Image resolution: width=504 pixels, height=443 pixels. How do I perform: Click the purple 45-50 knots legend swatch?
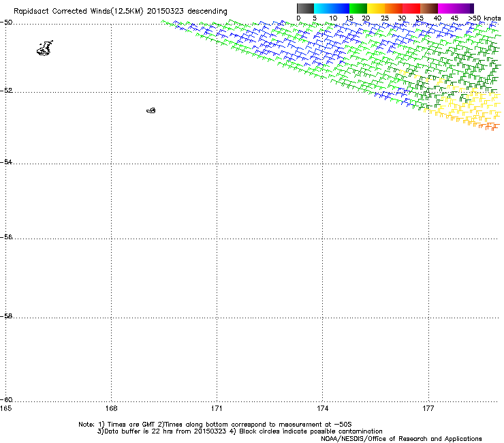click(x=464, y=8)
